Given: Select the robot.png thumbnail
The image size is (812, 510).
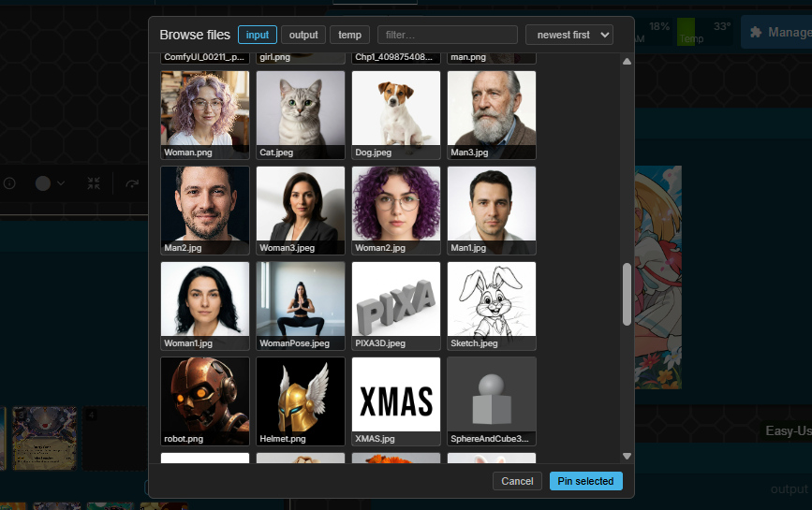Looking at the screenshot, I should pos(205,401).
